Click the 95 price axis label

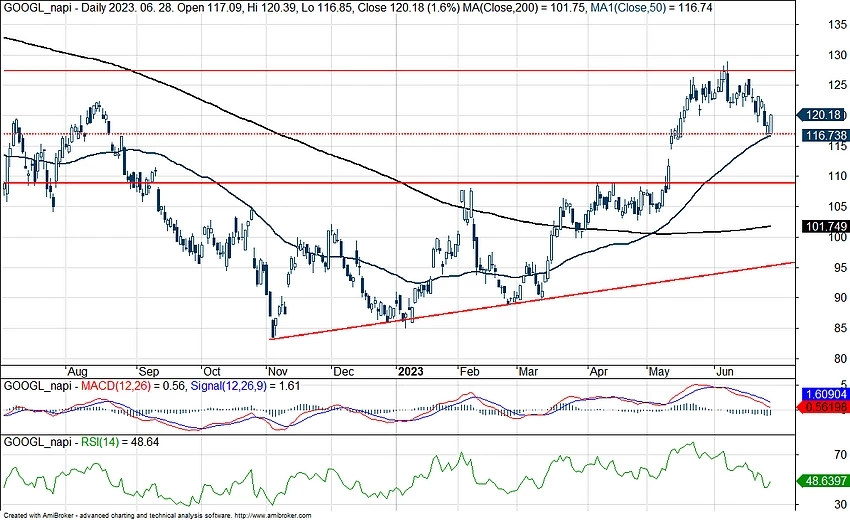tap(840, 267)
